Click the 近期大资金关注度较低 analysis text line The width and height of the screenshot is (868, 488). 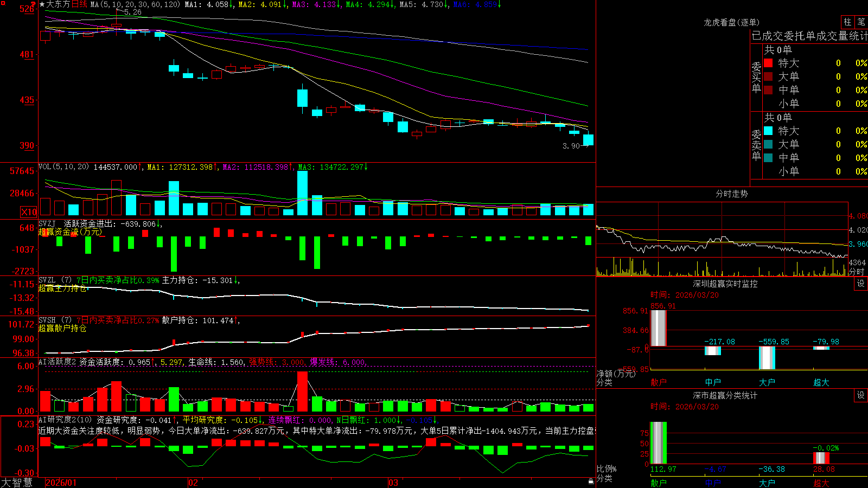pos(317,431)
